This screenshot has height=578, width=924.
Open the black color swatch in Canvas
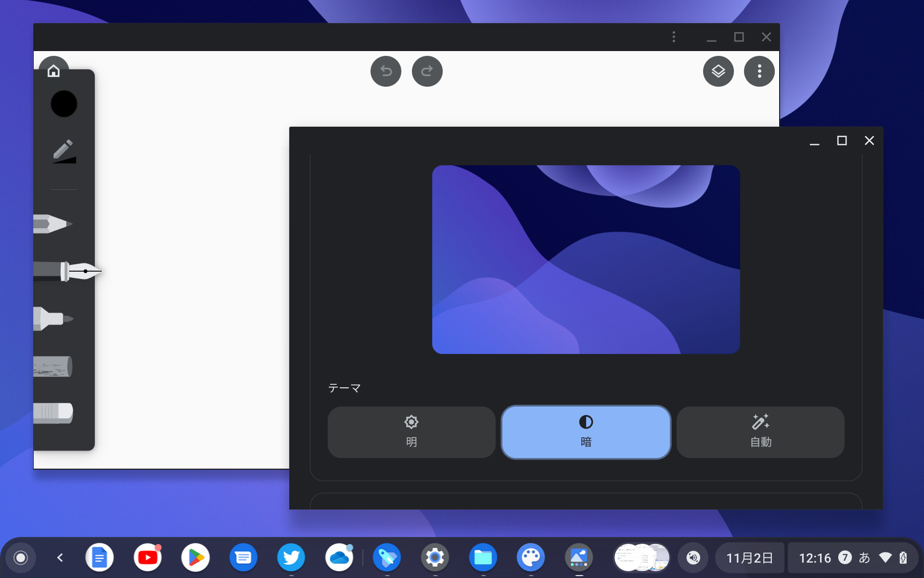(64, 104)
